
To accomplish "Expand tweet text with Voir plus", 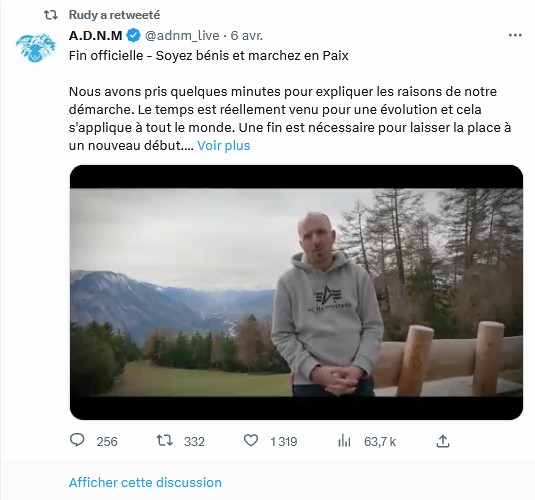I will click(x=224, y=146).
